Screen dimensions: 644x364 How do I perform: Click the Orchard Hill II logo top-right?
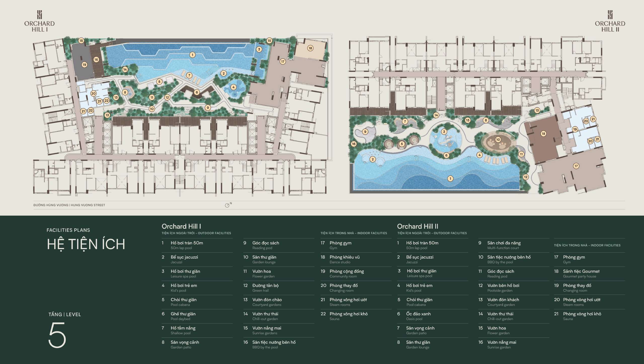[610, 21]
